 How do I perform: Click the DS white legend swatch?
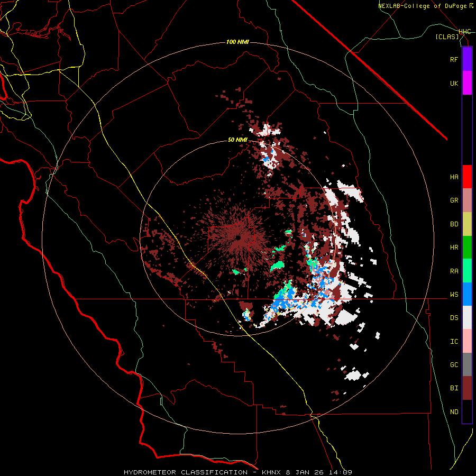coord(467,317)
